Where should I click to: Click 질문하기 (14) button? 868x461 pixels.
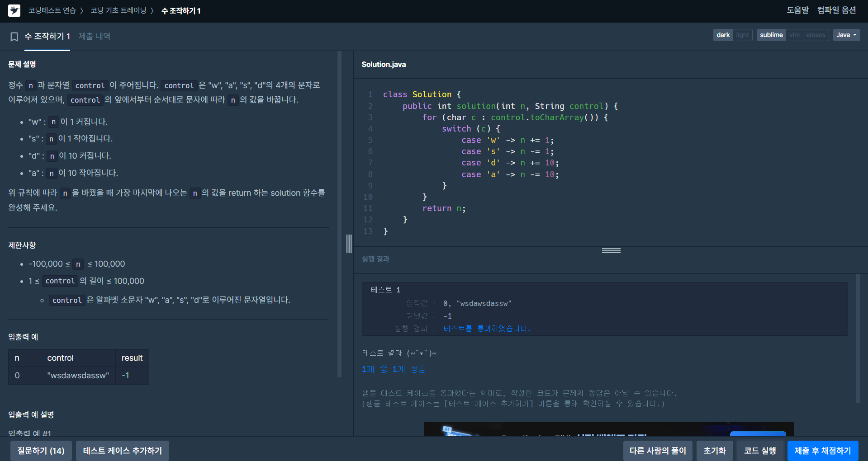click(x=41, y=451)
